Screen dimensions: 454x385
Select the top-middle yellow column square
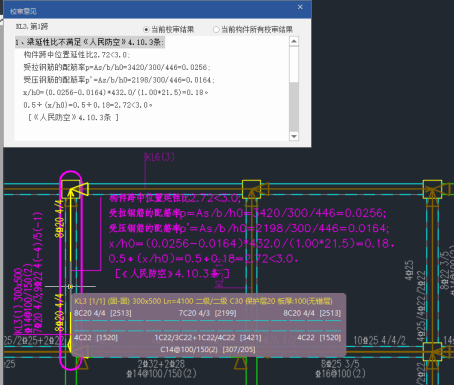coord(251,189)
